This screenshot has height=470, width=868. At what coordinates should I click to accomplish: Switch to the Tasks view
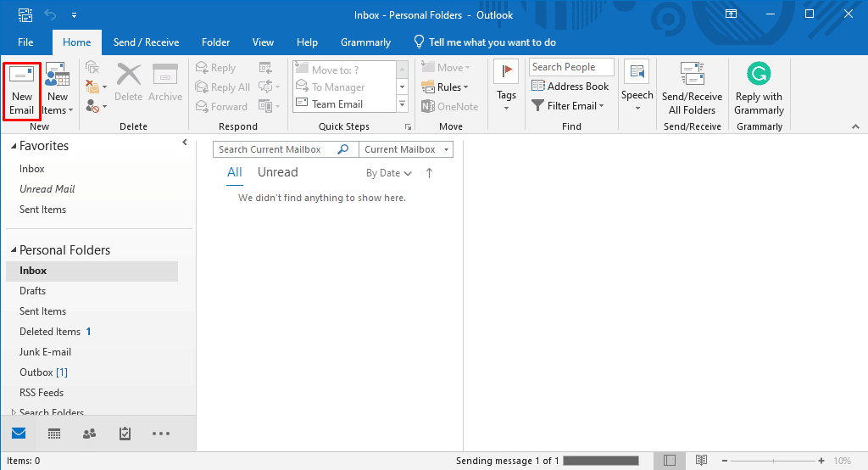tap(125, 434)
